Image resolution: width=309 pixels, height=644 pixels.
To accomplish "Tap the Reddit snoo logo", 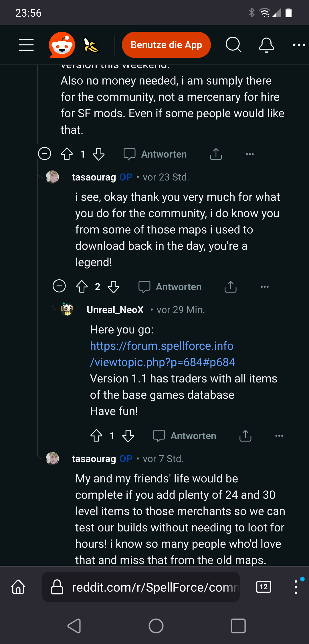I will point(62,45).
